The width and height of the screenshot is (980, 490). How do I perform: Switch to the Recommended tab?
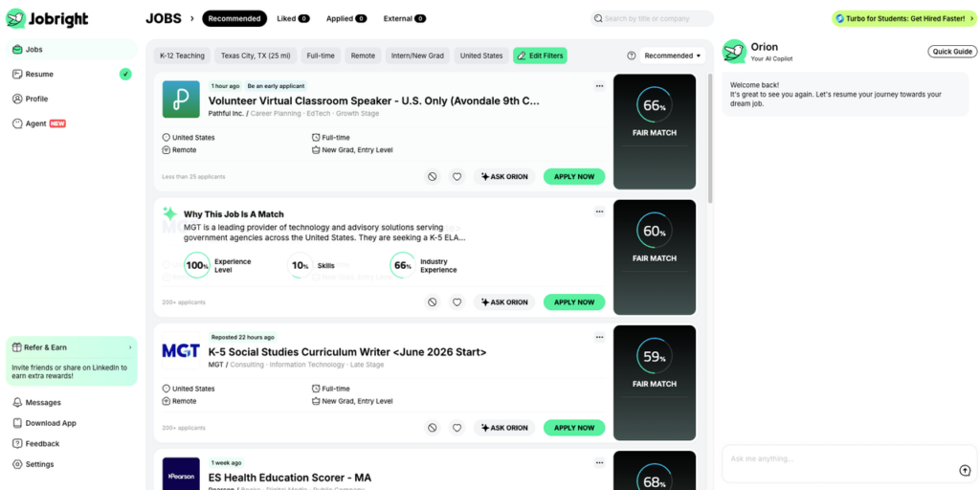(234, 19)
